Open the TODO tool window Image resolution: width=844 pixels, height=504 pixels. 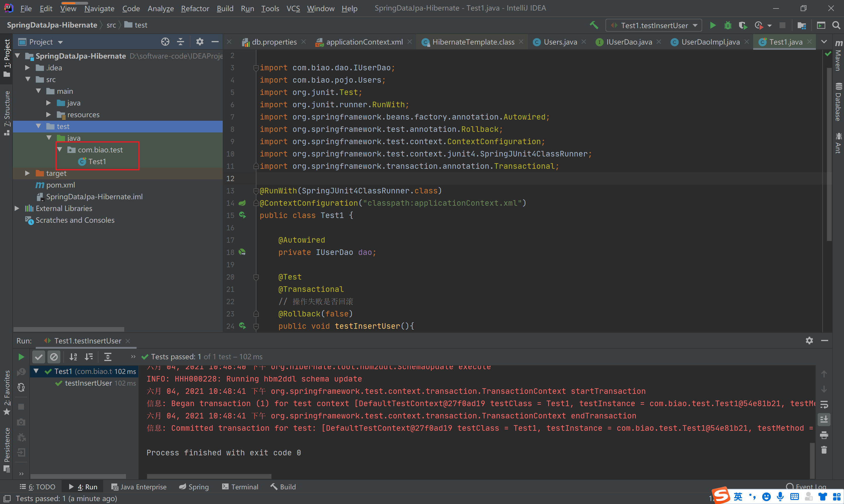click(x=38, y=487)
